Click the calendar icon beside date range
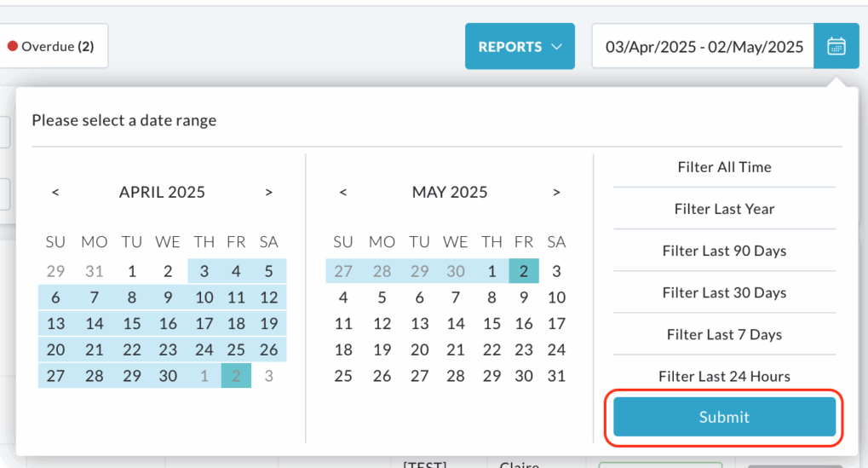Viewport: 868px width, 468px height. point(836,46)
